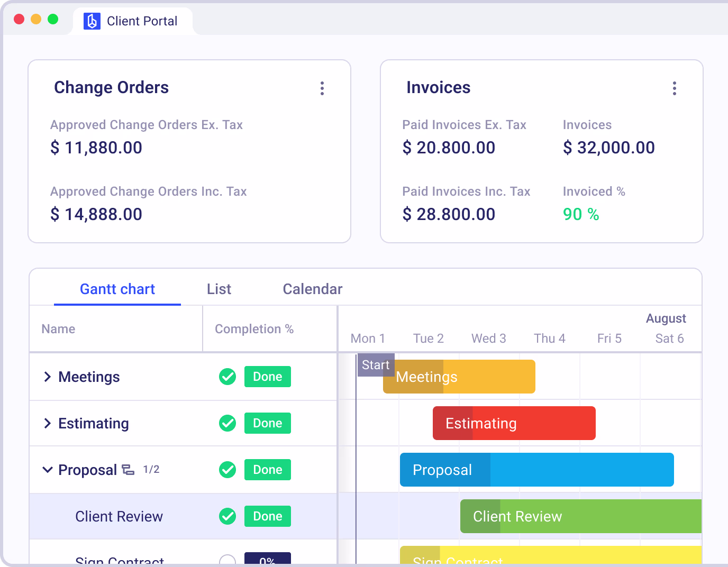The image size is (728, 567).
Task: Close window with red traffic light
Action: point(19,19)
